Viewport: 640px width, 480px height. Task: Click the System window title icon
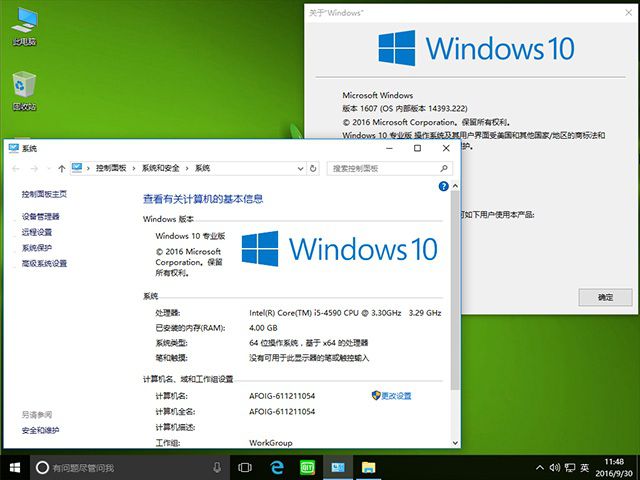(x=14, y=148)
